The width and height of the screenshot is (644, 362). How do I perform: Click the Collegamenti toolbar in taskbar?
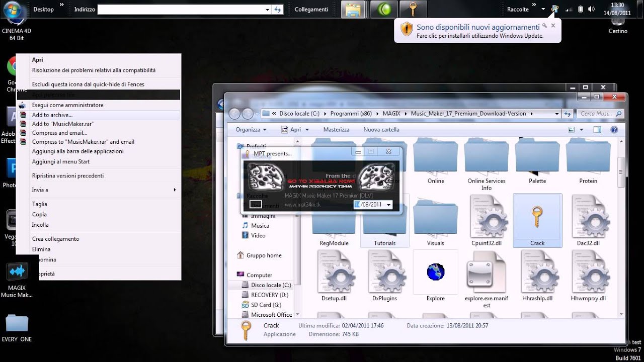click(311, 10)
